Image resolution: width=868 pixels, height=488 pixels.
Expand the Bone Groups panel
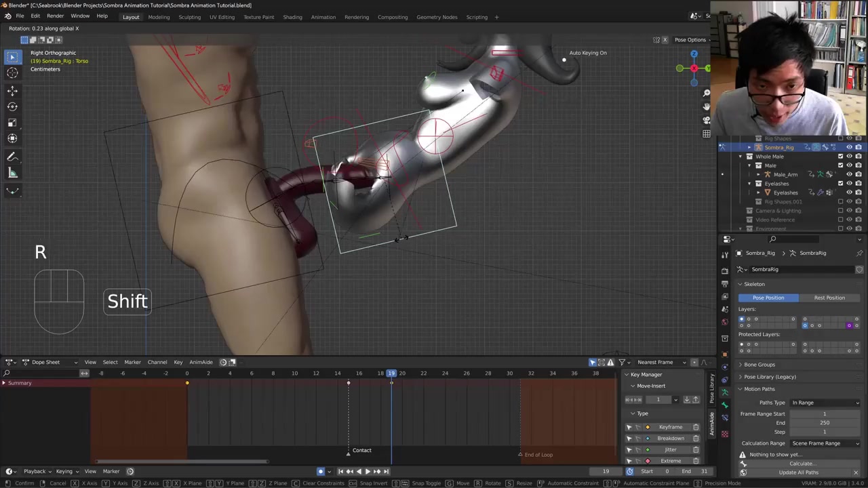point(759,365)
